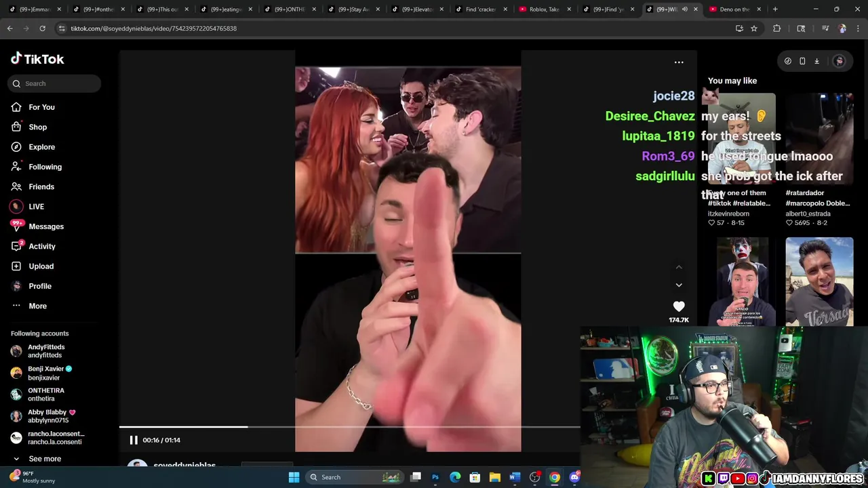The image size is (868, 488).
Task: Click the browser Back button
Action: pos(10,28)
